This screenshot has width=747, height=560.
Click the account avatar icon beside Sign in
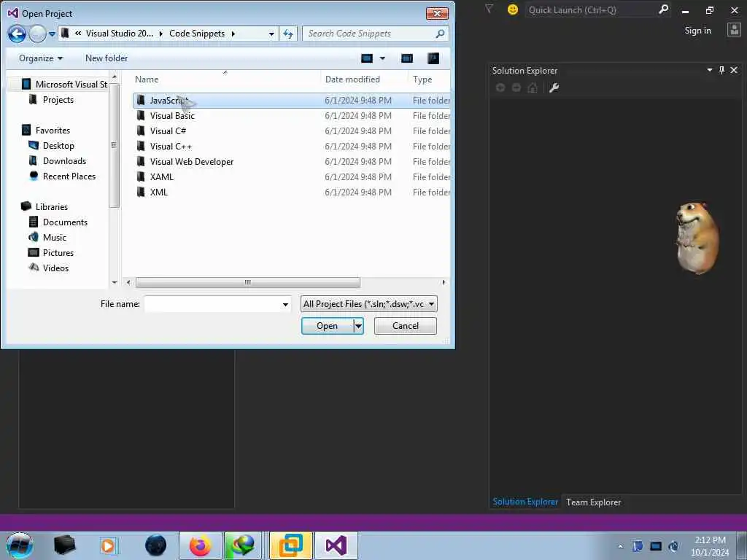pyautogui.click(x=734, y=30)
